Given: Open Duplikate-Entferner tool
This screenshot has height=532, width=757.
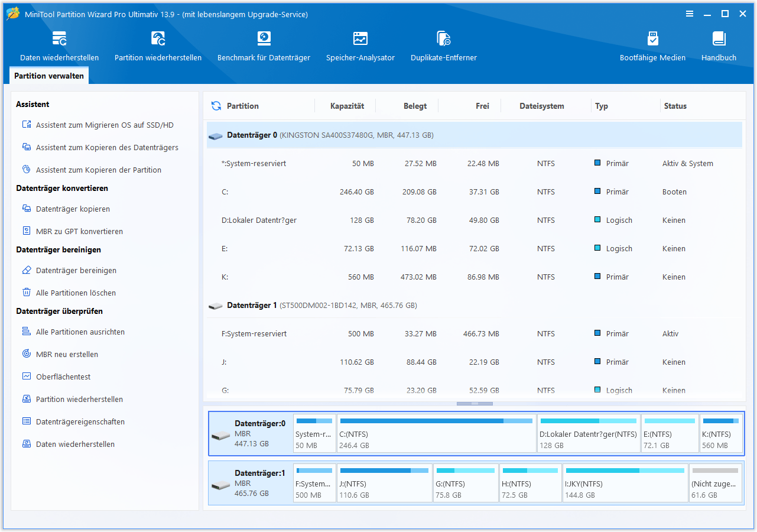Looking at the screenshot, I should [444, 47].
